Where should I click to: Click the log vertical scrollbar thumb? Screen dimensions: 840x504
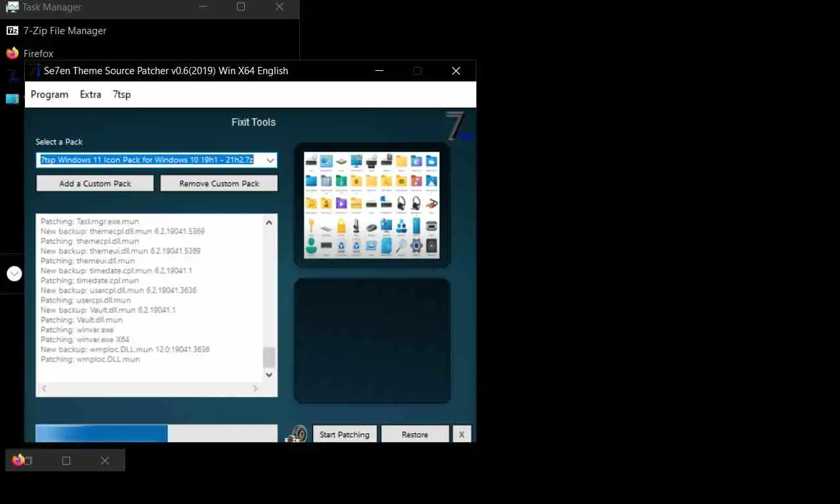(269, 358)
